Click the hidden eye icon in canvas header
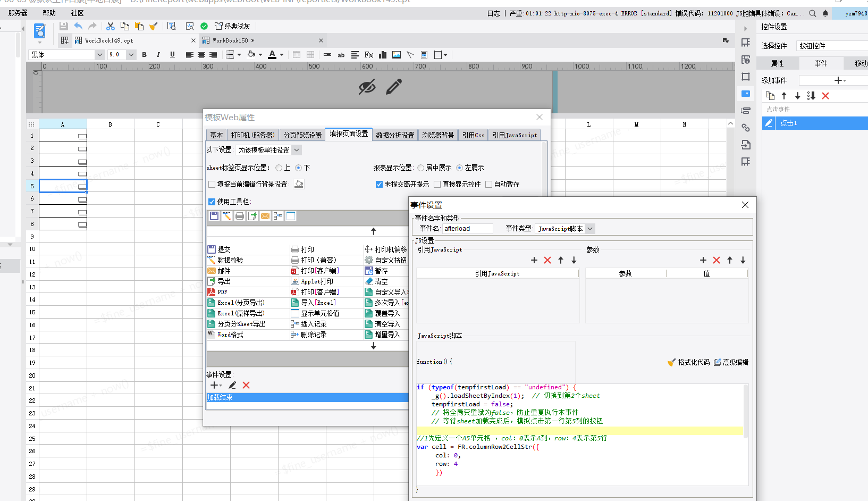 [367, 87]
